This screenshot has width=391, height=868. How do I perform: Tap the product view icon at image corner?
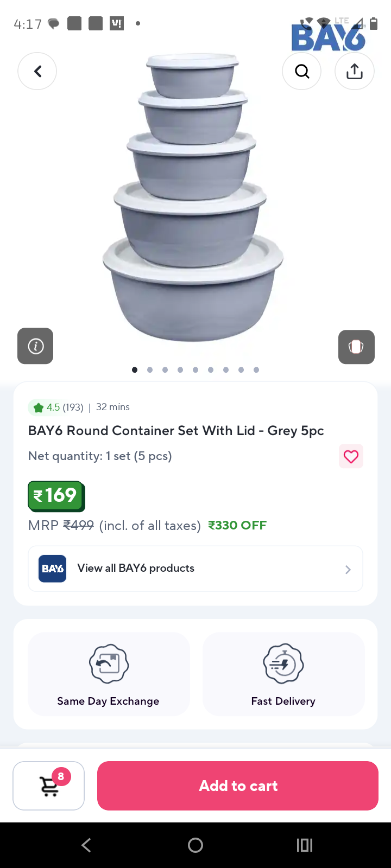click(x=356, y=347)
